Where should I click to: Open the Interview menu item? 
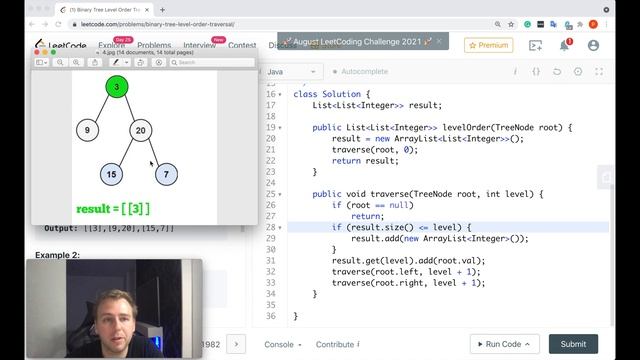(x=200, y=45)
